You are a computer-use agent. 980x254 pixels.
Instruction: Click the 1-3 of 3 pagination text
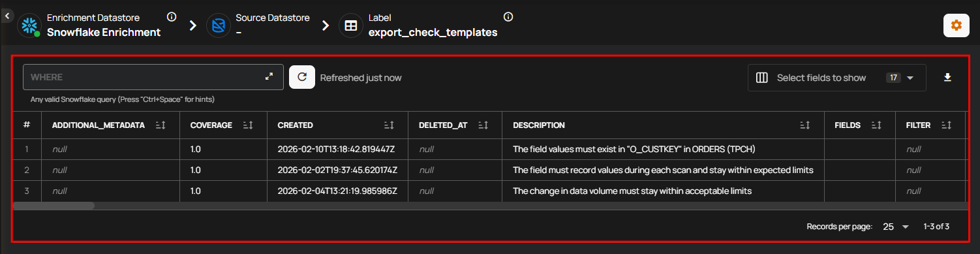click(936, 227)
